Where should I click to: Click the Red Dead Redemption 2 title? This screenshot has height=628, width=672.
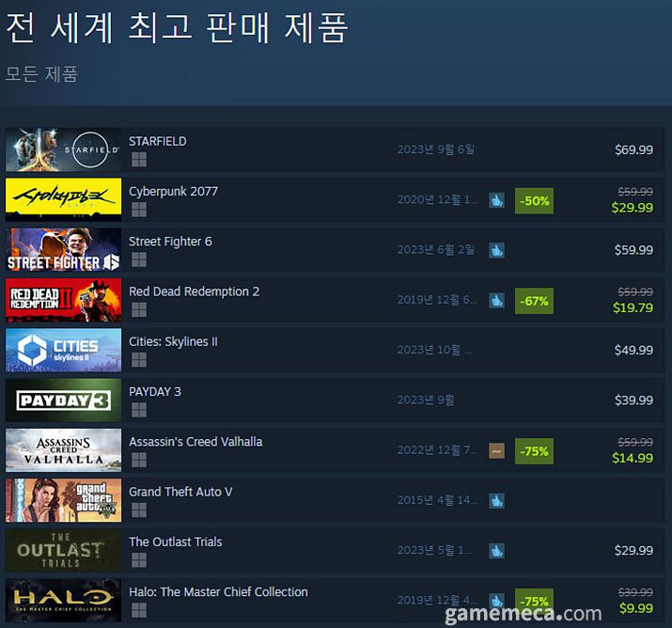195,291
